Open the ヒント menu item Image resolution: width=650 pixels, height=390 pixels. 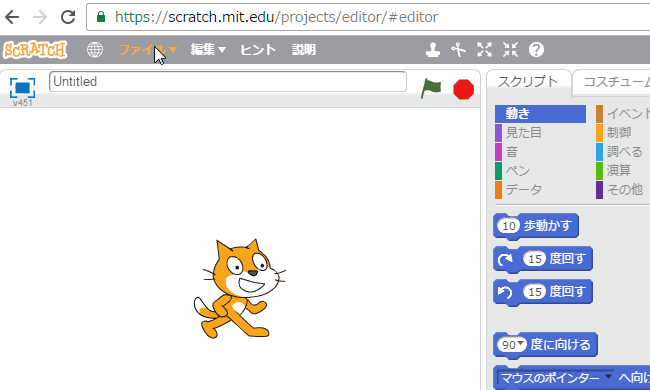point(258,50)
